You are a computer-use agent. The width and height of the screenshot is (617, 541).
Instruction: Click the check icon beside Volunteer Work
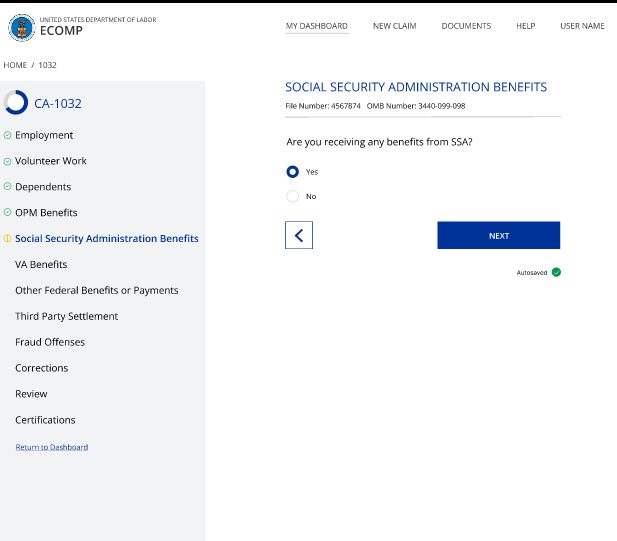[x=8, y=161]
